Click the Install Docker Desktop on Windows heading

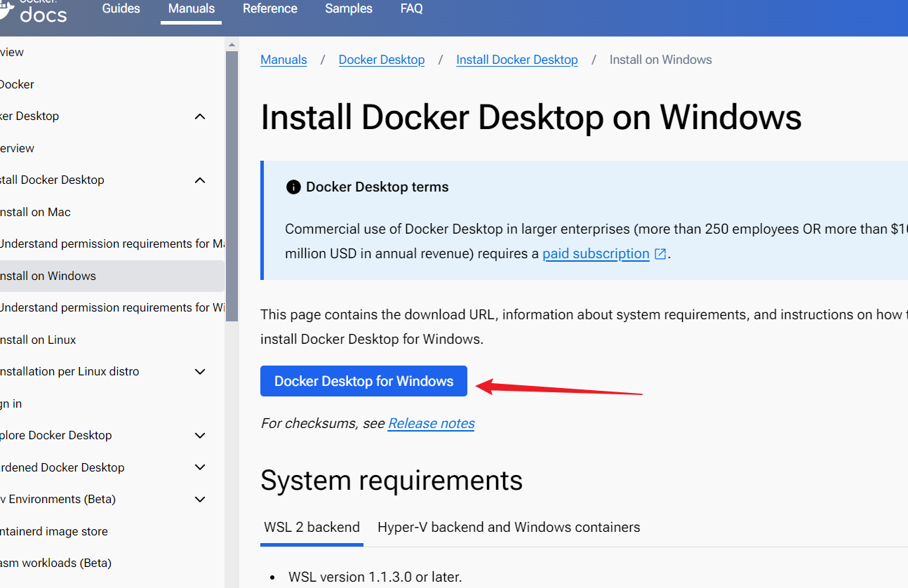pos(531,117)
